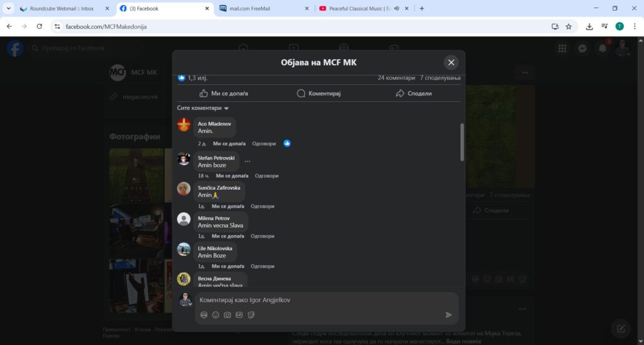This screenshot has height=345, width=644.
Task: Click the avatar sticker icon in comment box
Action: pyautogui.click(x=204, y=315)
